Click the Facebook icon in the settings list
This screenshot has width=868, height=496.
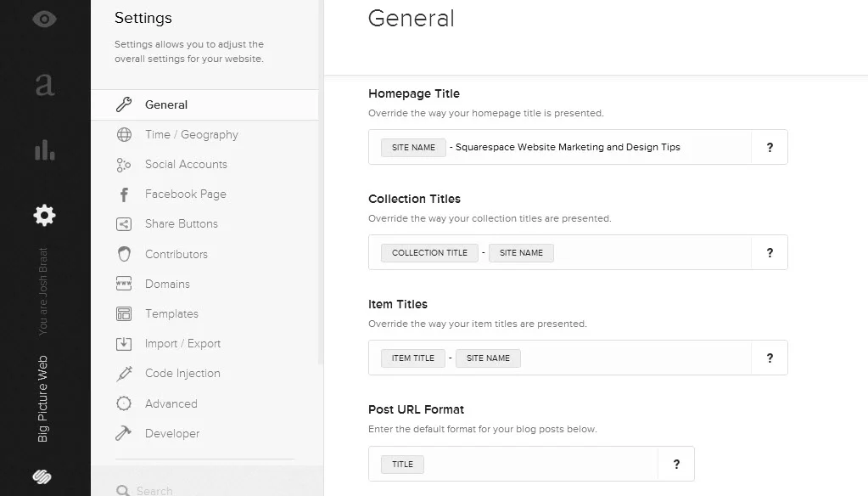(x=124, y=194)
